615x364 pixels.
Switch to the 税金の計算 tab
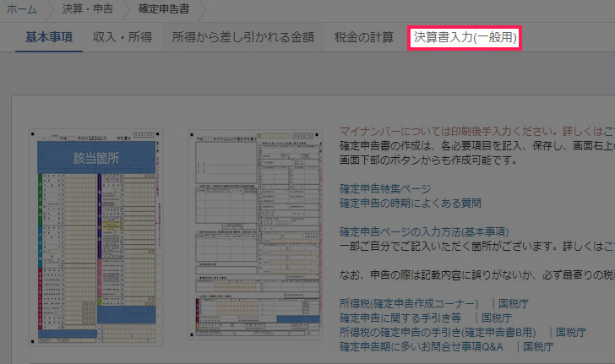coord(363,37)
